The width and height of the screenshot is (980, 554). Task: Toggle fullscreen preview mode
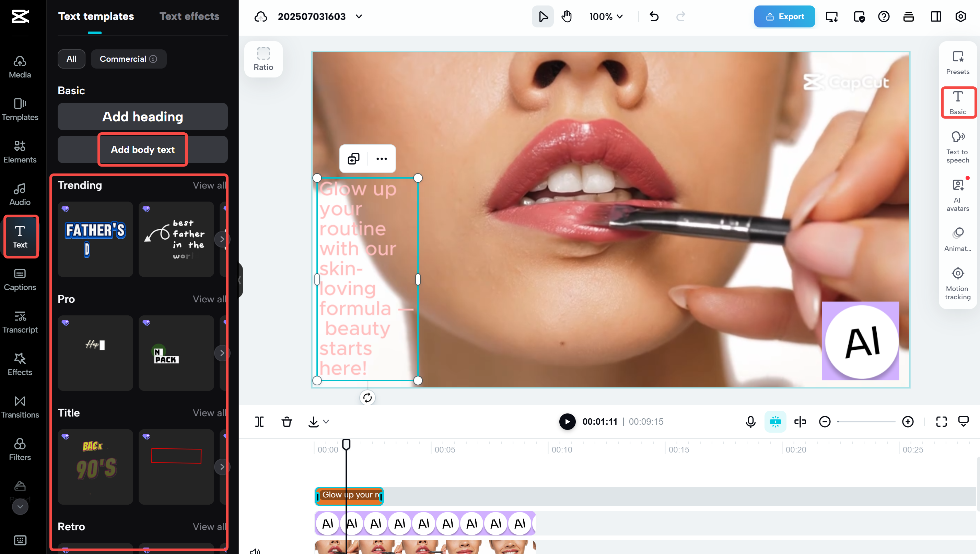[x=941, y=422]
